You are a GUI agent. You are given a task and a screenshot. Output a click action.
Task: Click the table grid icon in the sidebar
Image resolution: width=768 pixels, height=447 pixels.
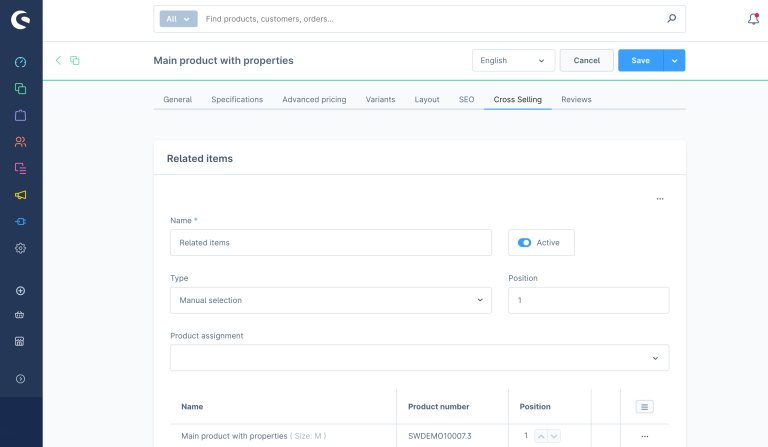20,341
